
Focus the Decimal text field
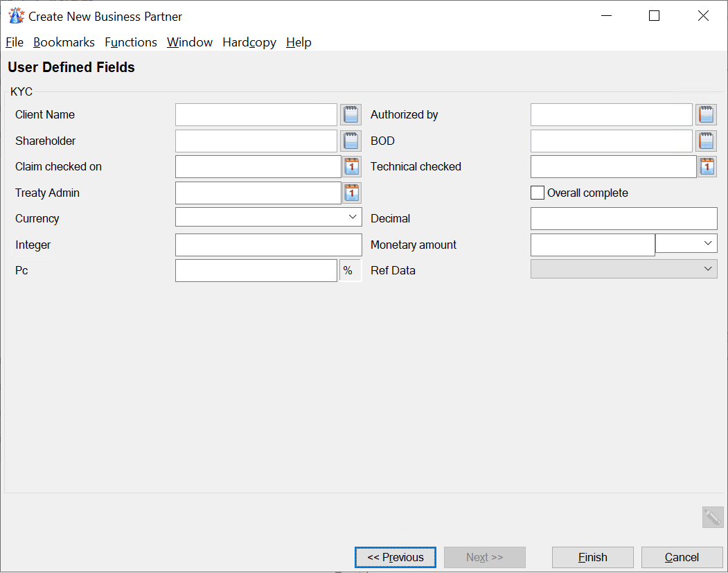click(x=623, y=218)
